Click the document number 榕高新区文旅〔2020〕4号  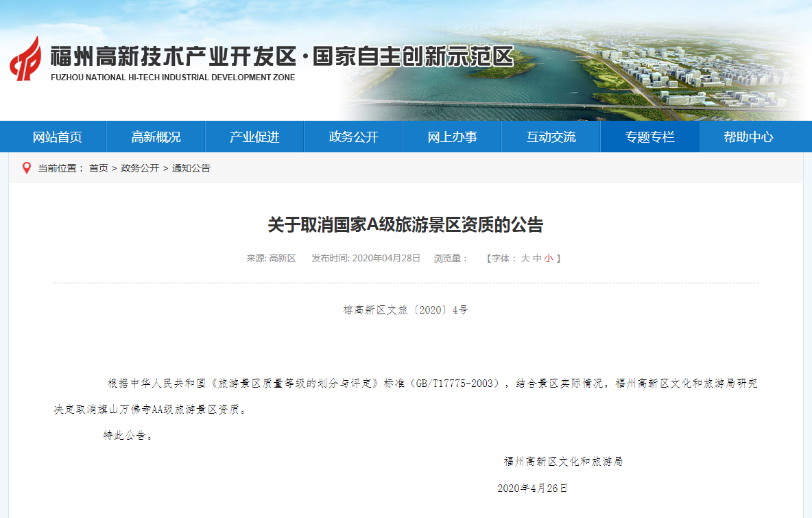coord(405,310)
